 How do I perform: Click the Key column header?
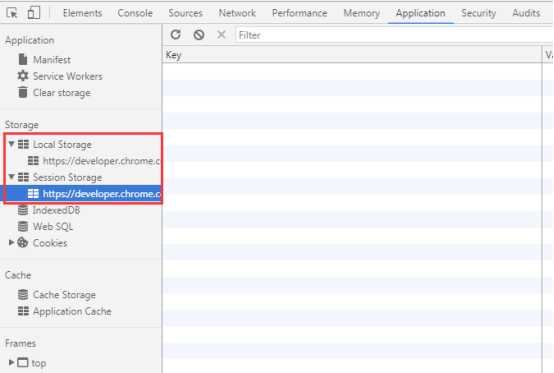tap(352, 55)
